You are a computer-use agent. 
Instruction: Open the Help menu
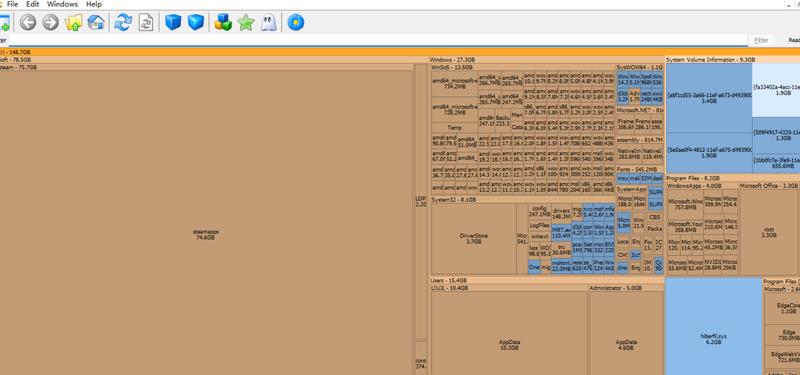(x=94, y=4)
